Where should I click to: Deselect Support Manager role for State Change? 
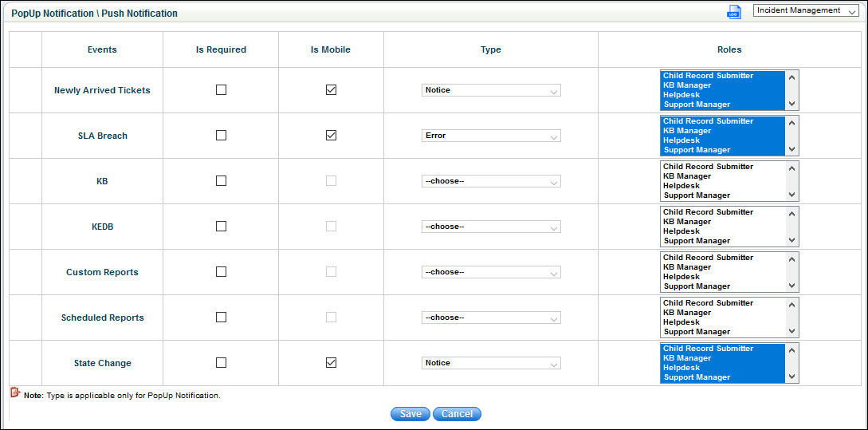[x=723, y=377]
